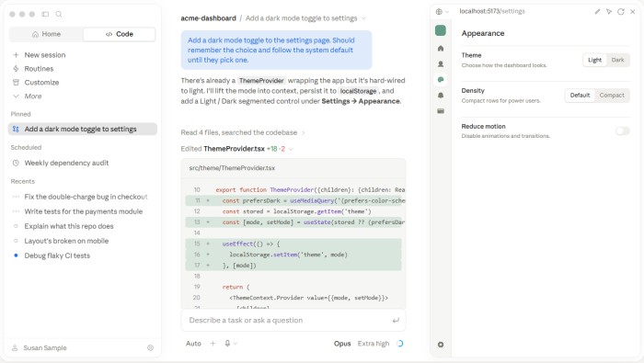The height and width of the screenshot is (363, 644).
Task: Click the pencil edit icon in preview
Action: (597, 11)
